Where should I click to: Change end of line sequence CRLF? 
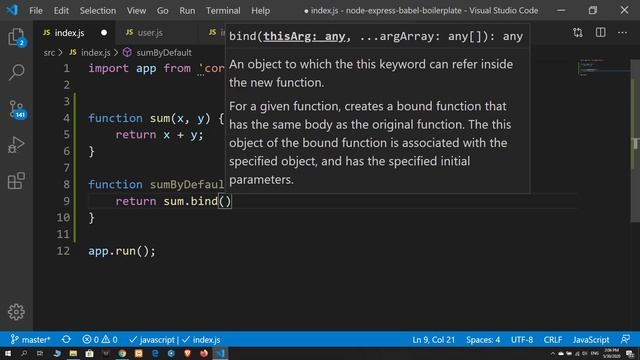click(x=552, y=340)
